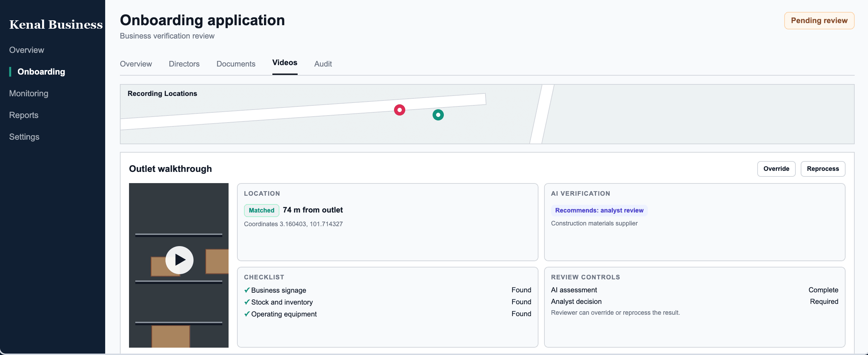
Task: Click the Construction materials supplier text
Action: [594, 223]
